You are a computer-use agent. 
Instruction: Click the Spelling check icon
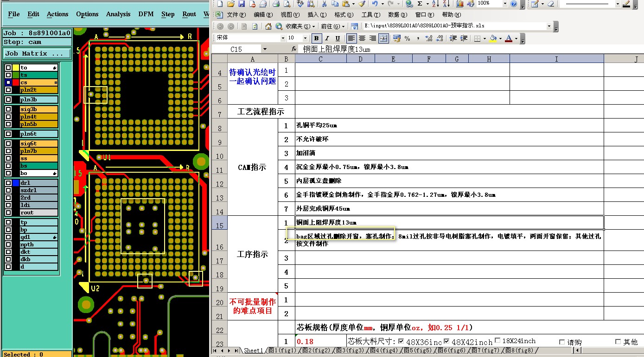pyautogui.click(x=300, y=4)
